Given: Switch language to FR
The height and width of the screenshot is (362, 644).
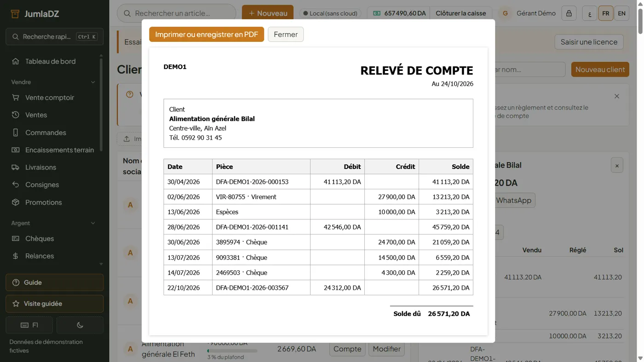Looking at the screenshot, I should coord(606,13).
